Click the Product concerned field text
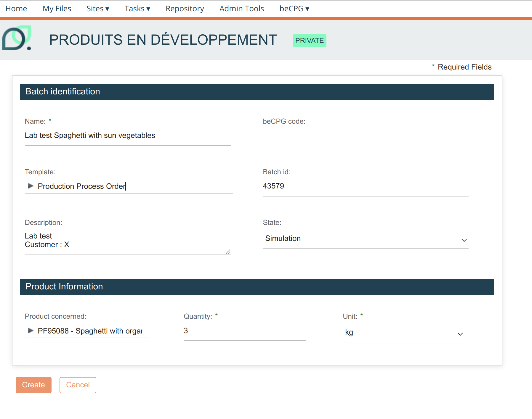532x419 pixels. (x=90, y=331)
